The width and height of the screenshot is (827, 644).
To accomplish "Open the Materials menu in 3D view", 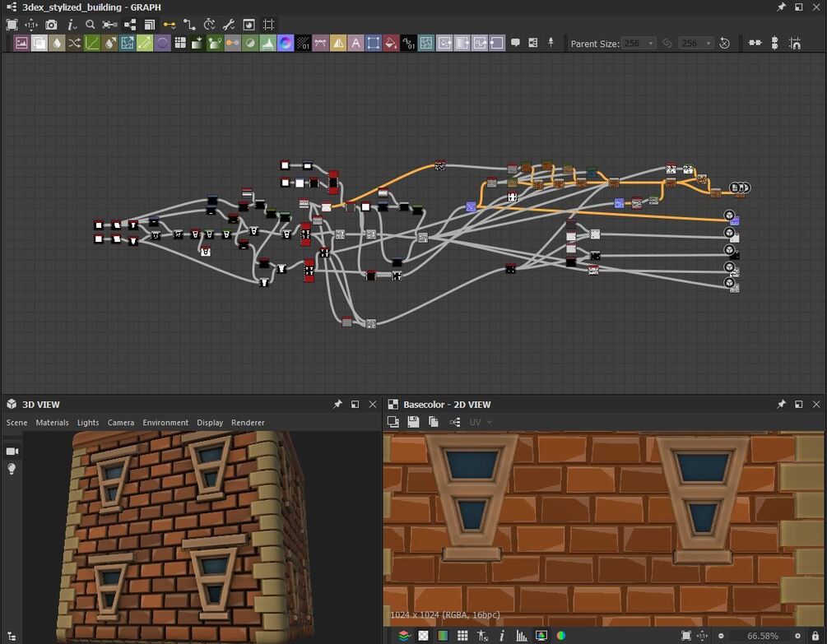I will pos(52,423).
